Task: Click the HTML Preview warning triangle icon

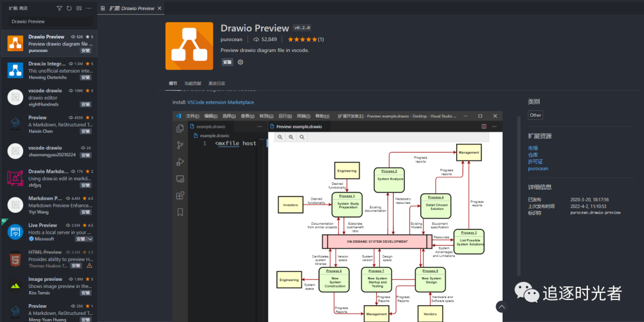Action: click(89, 266)
